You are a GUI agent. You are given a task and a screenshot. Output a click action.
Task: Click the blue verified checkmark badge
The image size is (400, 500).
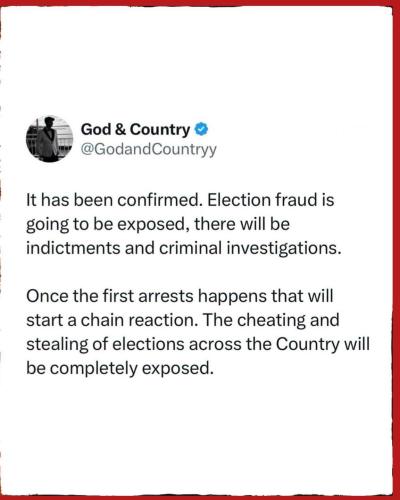[x=201, y=129]
